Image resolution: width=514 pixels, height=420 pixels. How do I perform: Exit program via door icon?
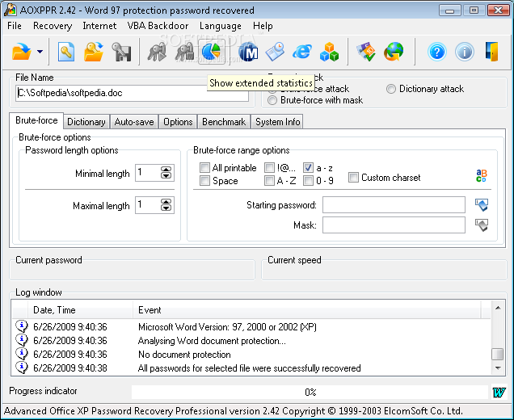[x=491, y=52]
